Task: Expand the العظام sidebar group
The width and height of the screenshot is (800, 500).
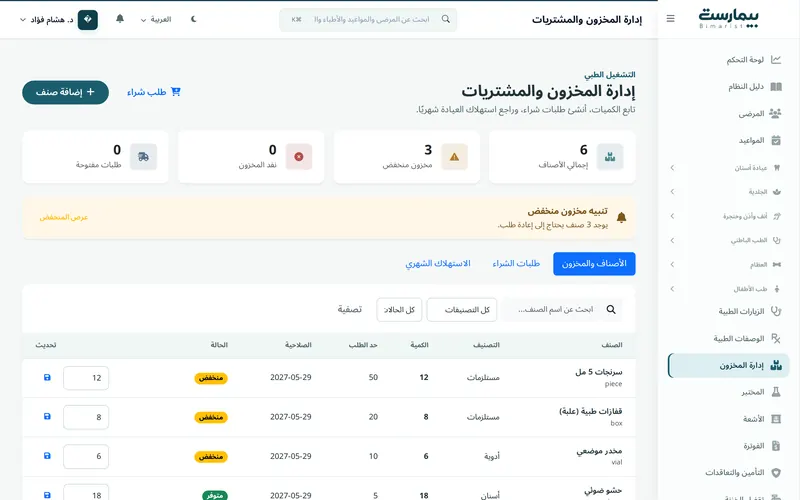Action: [672, 264]
